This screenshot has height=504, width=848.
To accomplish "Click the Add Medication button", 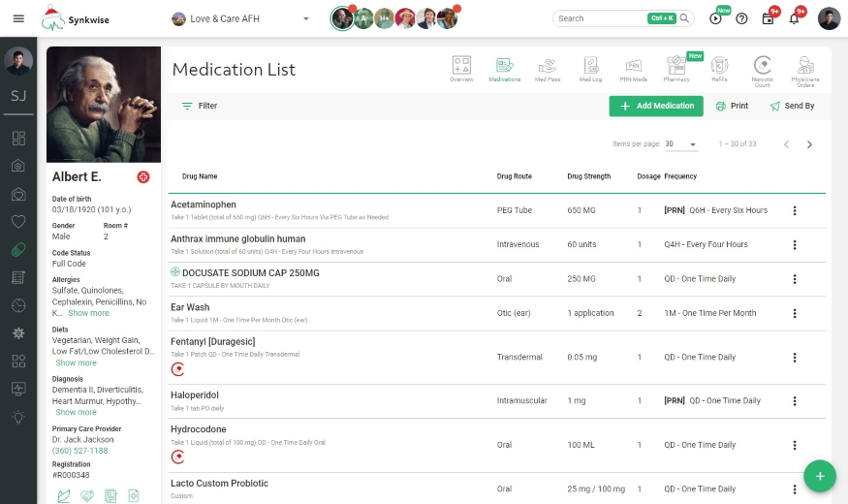I will [x=656, y=106].
